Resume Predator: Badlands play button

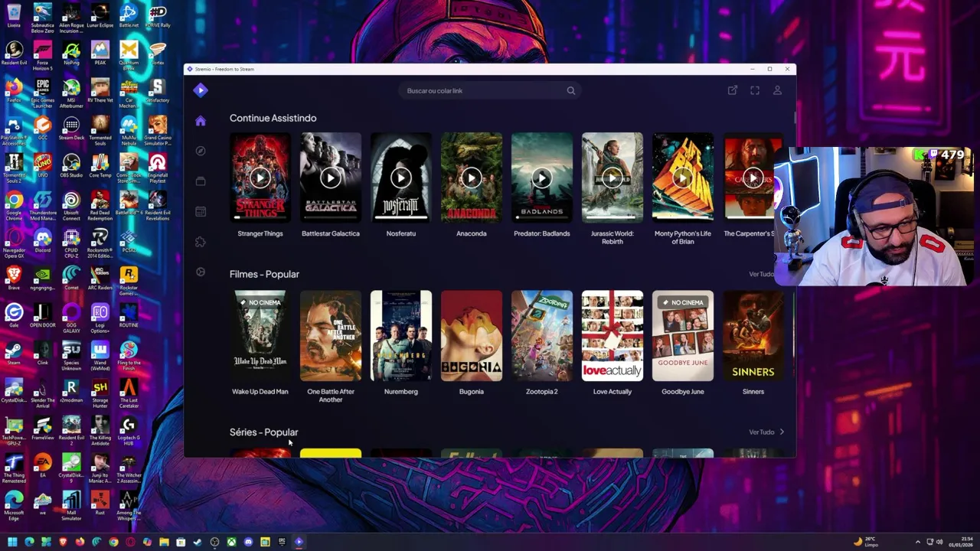point(542,178)
